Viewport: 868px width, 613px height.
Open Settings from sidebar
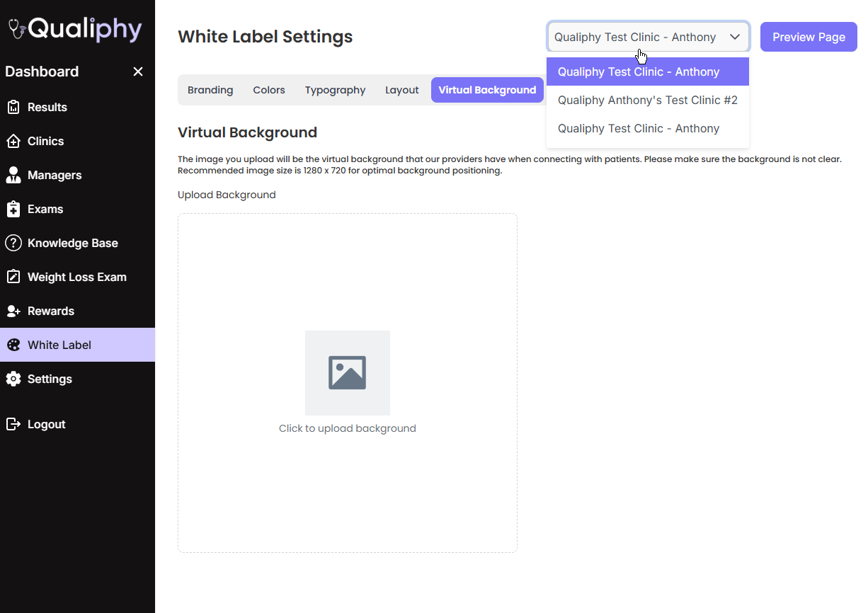(x=77, y=379)
